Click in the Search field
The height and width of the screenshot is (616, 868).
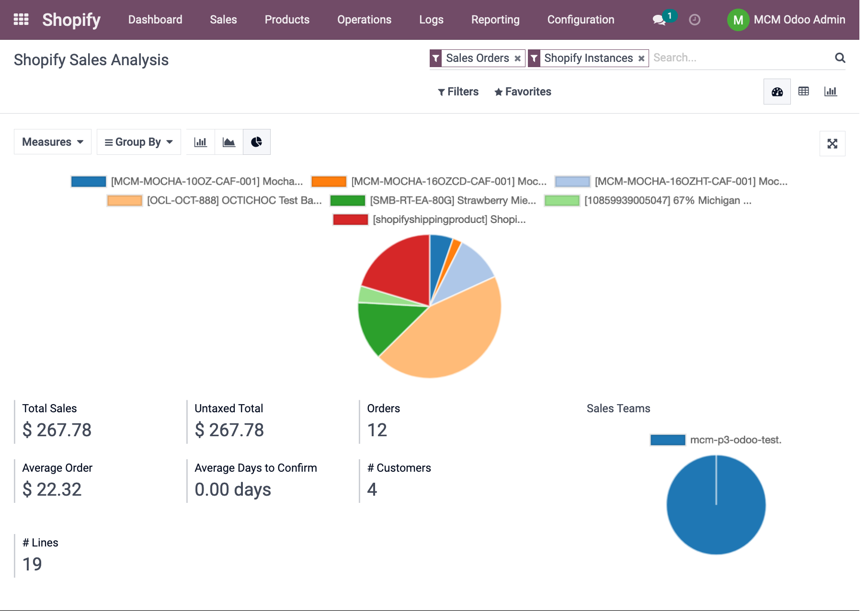pyautogui.click(x=742, y=58)
